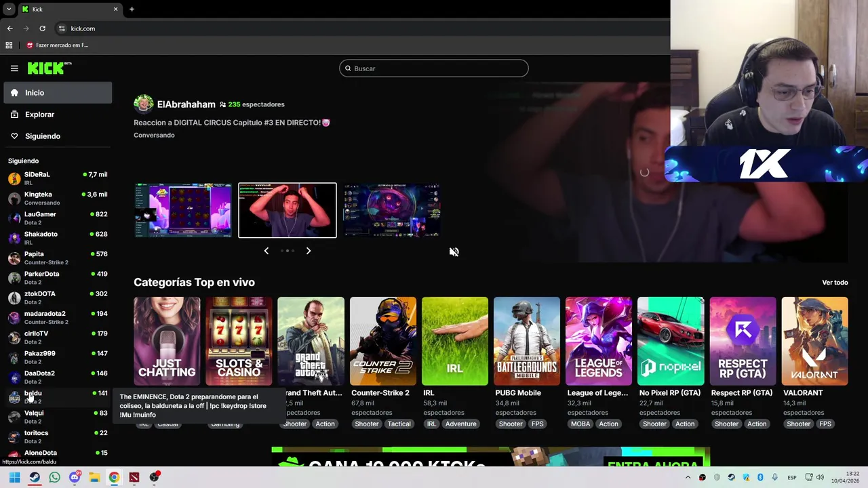
Task: Open the No Pixel RP category card
Action: point(671,341)
